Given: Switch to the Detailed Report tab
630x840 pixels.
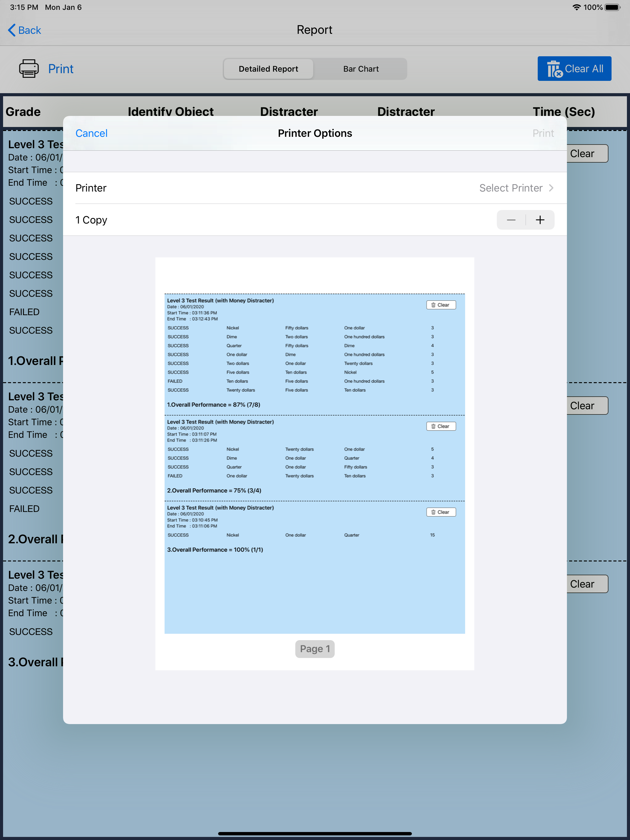Looking at the screenshot, I should pos(268,69).
